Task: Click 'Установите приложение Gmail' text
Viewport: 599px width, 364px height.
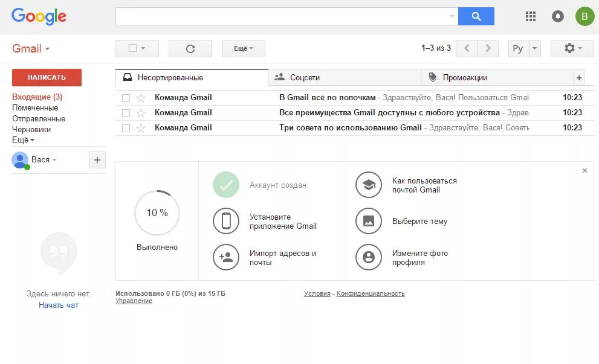Action: tap(283, 222)
